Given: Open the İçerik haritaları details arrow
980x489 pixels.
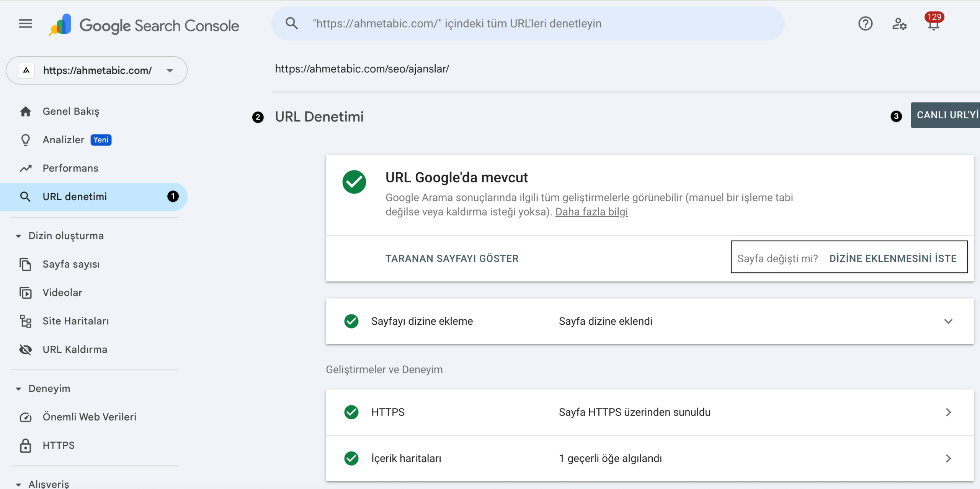Looking at the screenshot, I should [x=948, y=458].
